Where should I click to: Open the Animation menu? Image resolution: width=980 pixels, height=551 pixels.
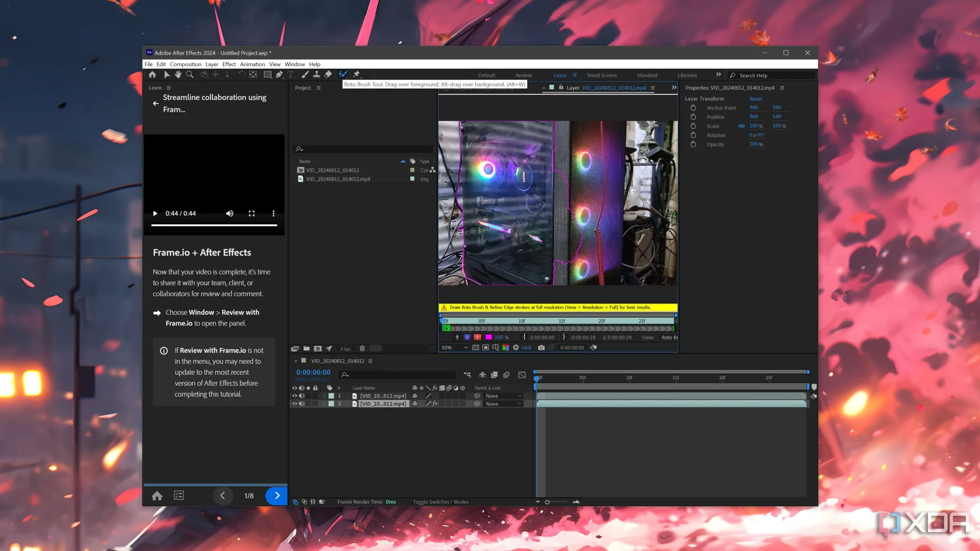click(252, 64)
